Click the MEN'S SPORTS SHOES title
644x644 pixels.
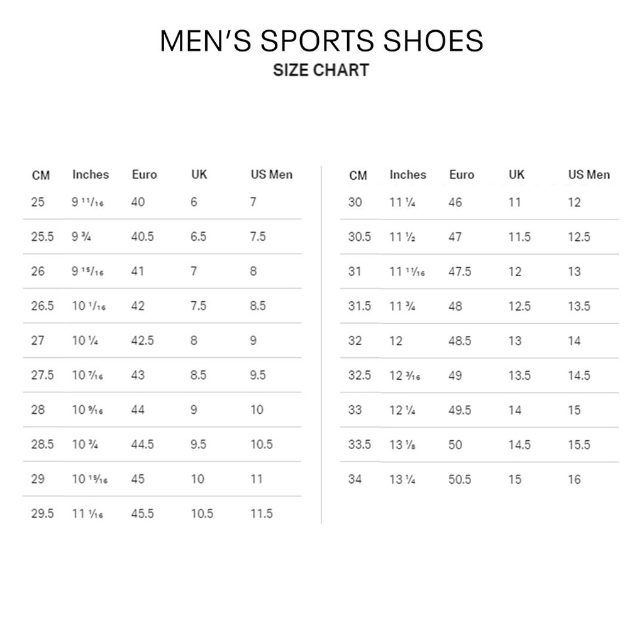(321, 41)
